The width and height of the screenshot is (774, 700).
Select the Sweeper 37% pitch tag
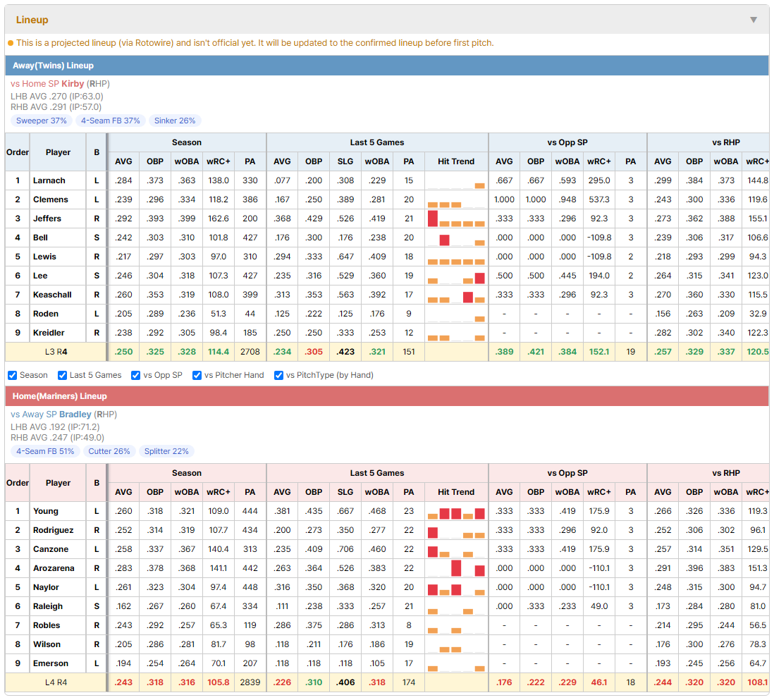[x=41, y=121]
